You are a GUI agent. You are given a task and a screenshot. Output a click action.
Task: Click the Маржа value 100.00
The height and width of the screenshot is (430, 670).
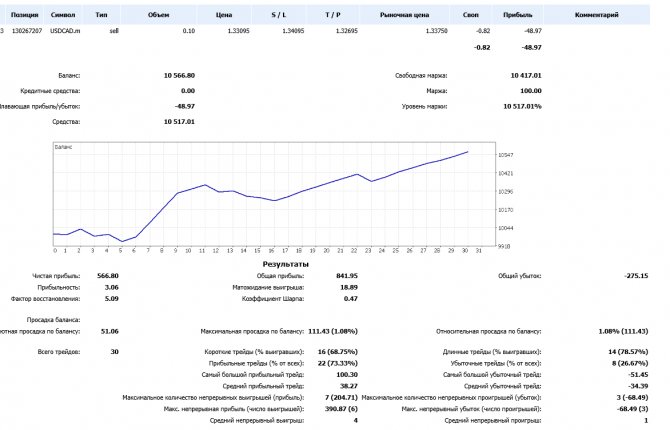pos(531,91)
